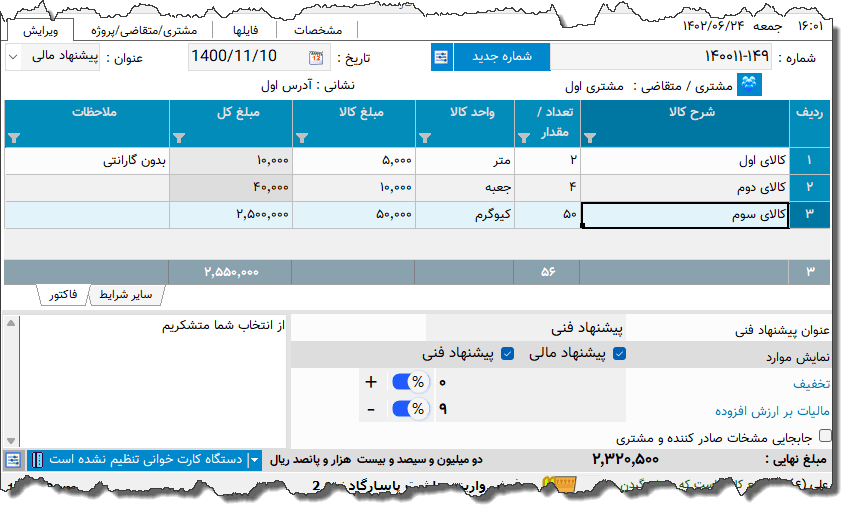The image size is (841, 505).
Task: Click the unit cell جعبه
Action: 465,188
